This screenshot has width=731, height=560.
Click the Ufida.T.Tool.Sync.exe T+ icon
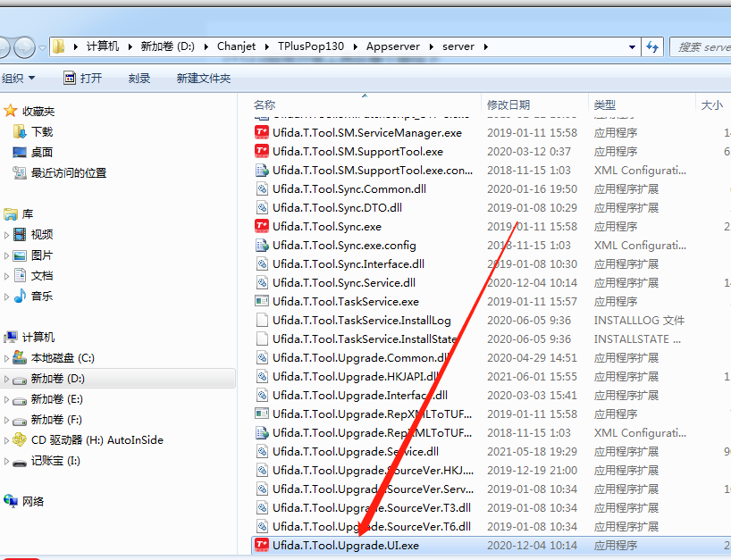point(262,226)
